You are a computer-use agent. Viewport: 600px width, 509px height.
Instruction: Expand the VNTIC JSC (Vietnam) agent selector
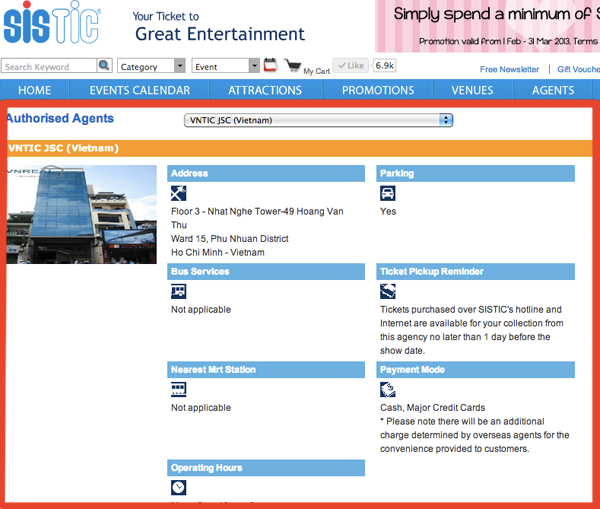click(x=318, y=120)
